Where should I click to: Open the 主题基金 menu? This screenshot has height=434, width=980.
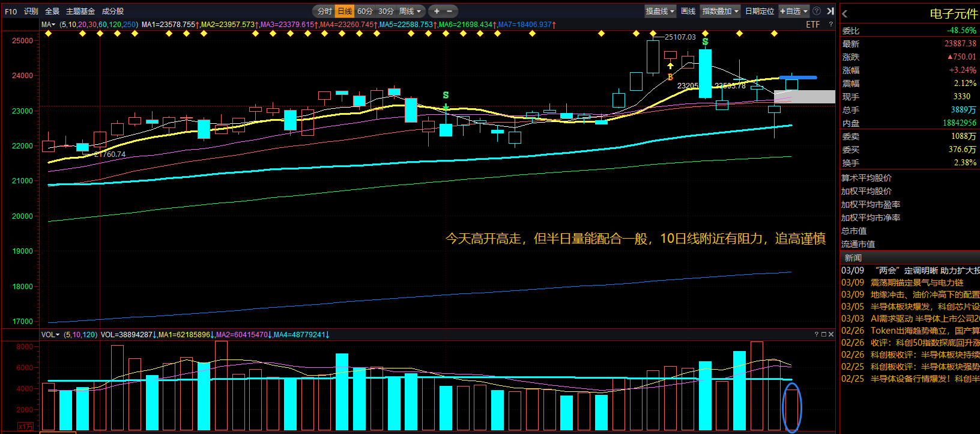[x=80, y=11]
